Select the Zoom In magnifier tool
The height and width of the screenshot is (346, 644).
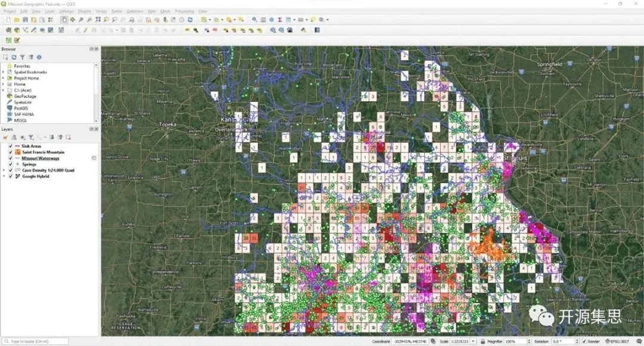[x=81, y=20]
